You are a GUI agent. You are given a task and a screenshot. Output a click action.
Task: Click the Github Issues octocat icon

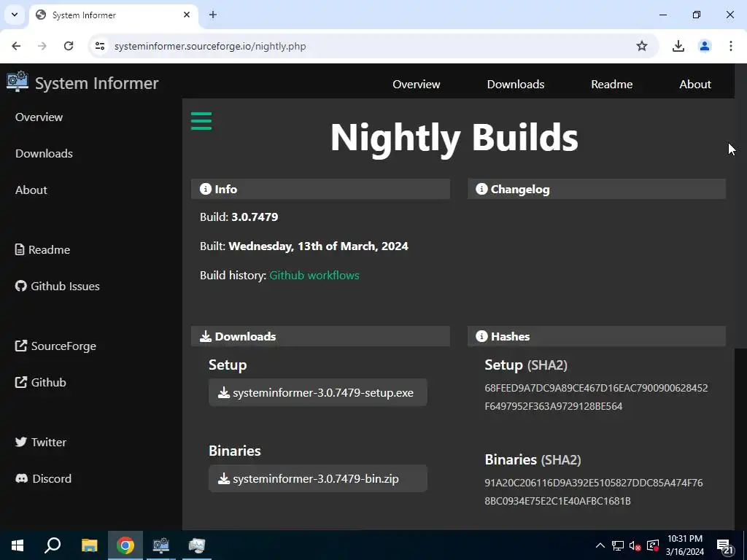point(21,286)
